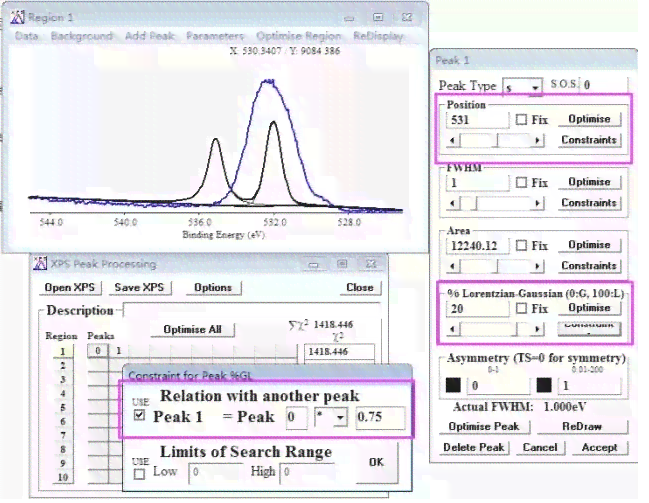649x503 pixels.
Task: Open the Background menu in Region 1
Action: point(82,36)
